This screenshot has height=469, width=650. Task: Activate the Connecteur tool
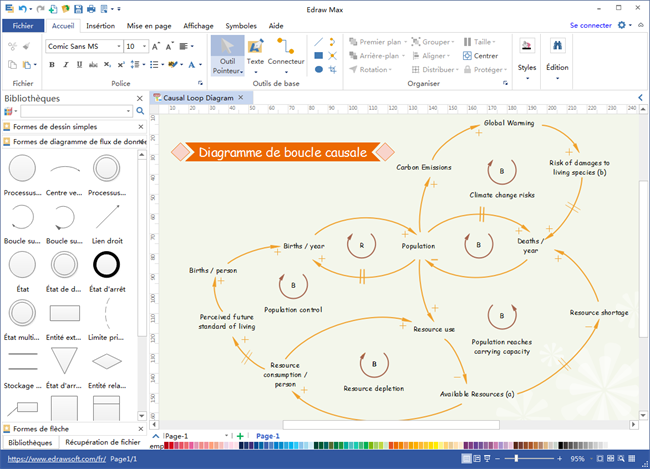(x=286, y=48)
